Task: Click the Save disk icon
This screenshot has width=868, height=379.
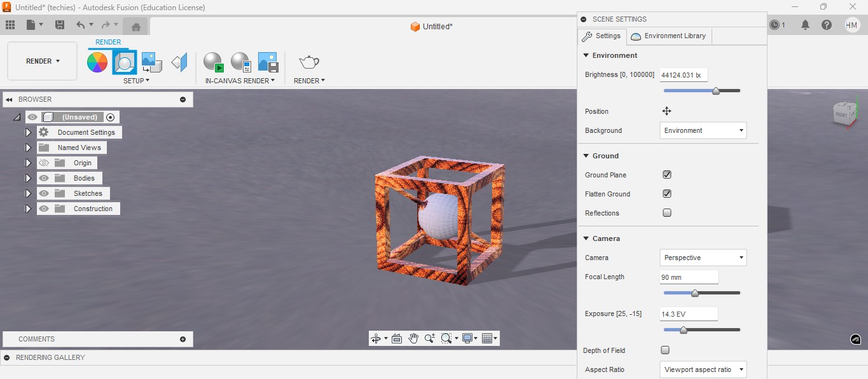Action: coord(60,25)
